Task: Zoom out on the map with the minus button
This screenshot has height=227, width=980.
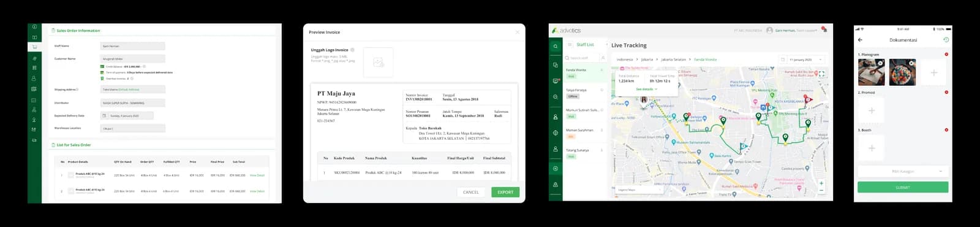Action: click(821, 191)
